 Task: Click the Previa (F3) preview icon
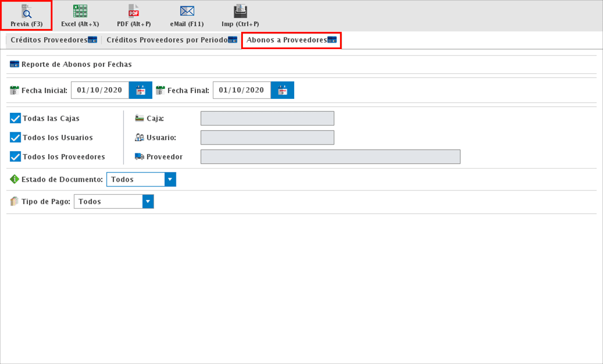(x=26, y=11)
